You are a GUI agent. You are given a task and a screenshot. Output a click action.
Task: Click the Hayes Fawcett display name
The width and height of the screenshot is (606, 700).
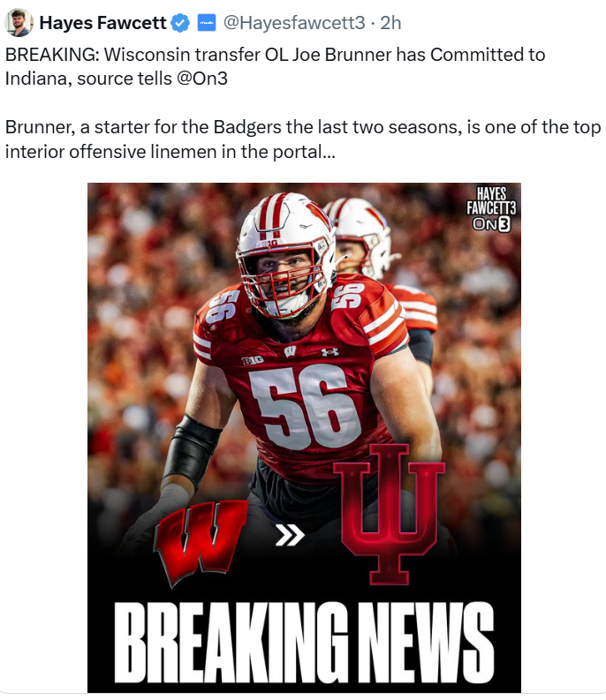click(102, 23)
